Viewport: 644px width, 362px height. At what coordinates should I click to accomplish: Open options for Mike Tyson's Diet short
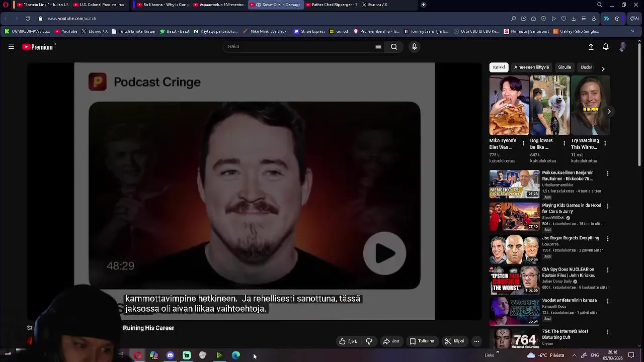(x=523, y=144)
